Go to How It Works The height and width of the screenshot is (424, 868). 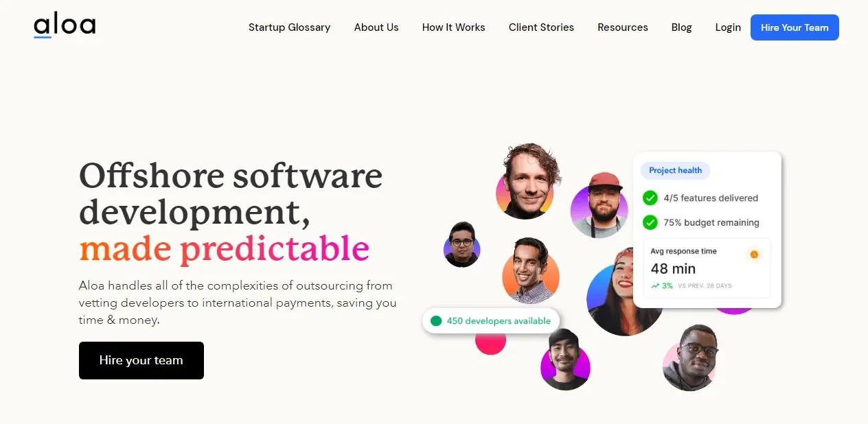tap(453, 27)
